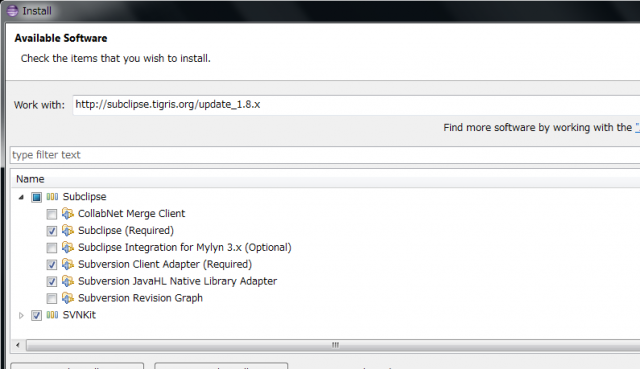The image size is (640, 369).
Task: Select the CollabNet Merge Client row text
Action: pos(131,213)
